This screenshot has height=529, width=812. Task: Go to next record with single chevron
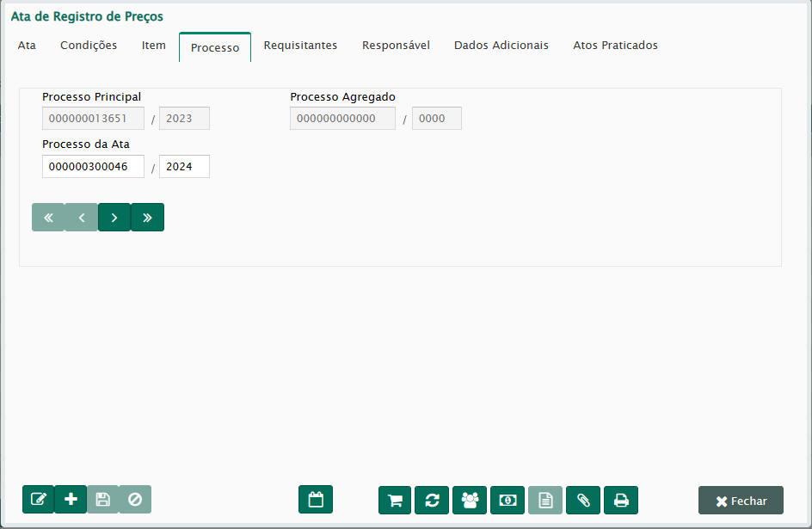click(x=114, y=218)
